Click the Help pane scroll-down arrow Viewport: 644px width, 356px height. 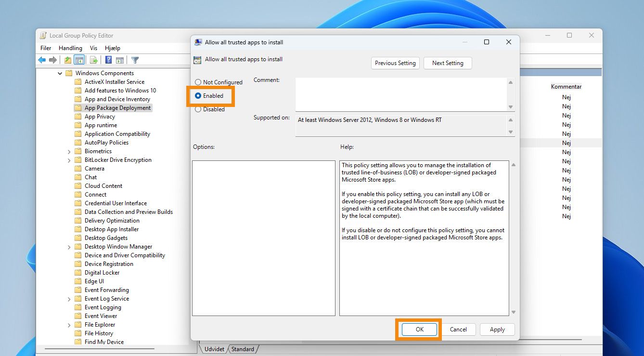tap(513, 312)
